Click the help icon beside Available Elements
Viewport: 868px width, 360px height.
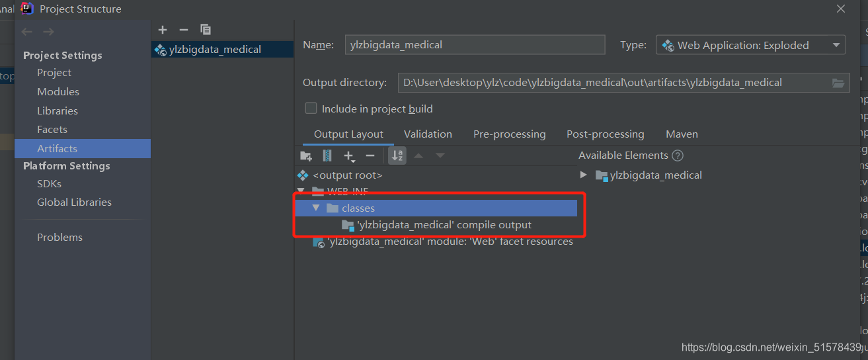coord(677,156)
